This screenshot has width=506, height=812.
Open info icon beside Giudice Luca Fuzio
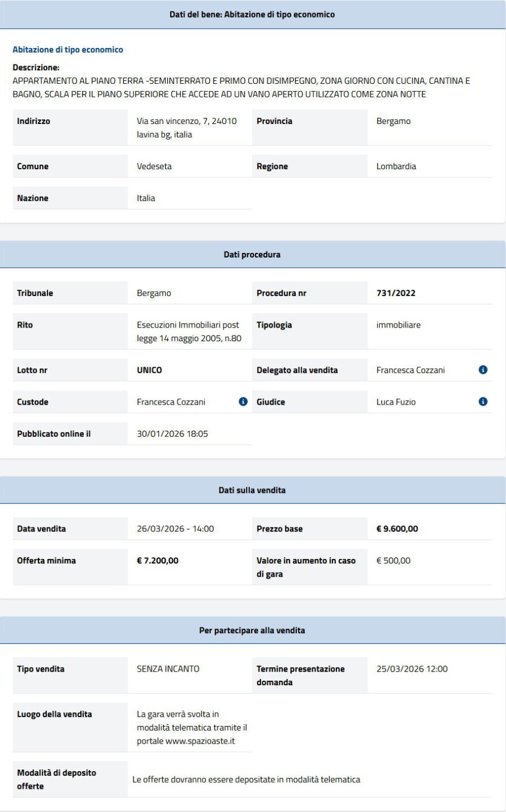point(483,401)
